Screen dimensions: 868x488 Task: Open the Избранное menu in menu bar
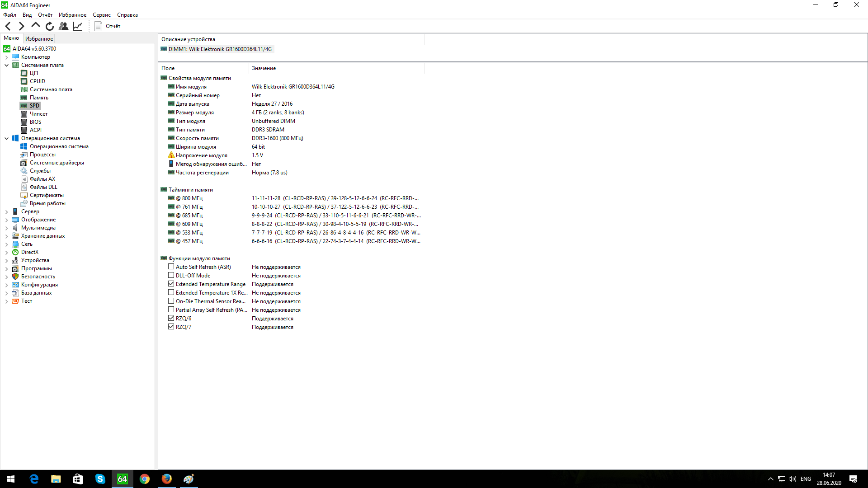point(72,15)
